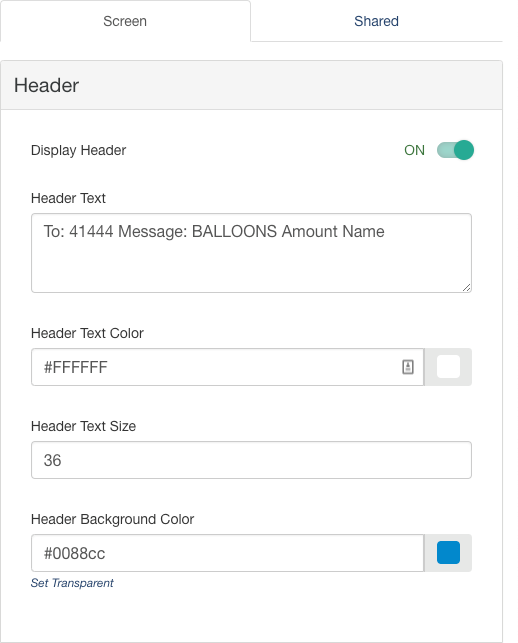The image size is (518, 643).
Task: Click the textarea resize grip icon
Action: coord(466,287)
